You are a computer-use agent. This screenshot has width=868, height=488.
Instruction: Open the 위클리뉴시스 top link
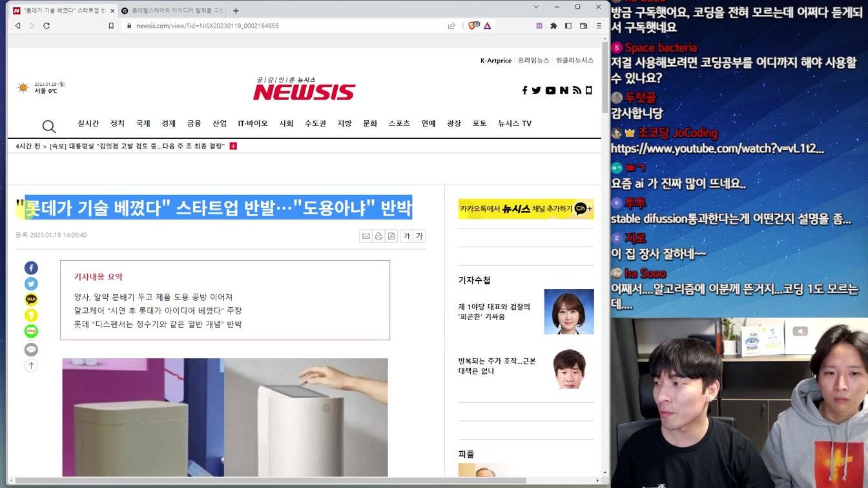pyautogui.click(x=575, y=61)
